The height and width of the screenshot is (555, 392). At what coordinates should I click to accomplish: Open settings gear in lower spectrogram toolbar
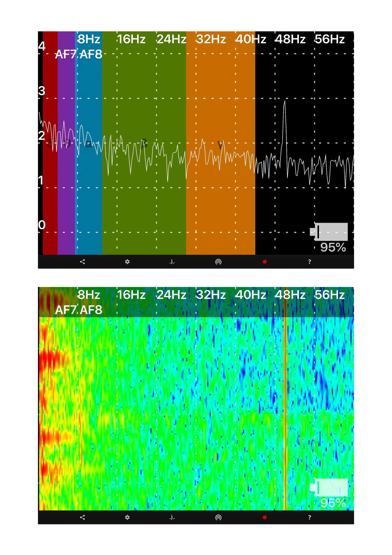point(127,517)
